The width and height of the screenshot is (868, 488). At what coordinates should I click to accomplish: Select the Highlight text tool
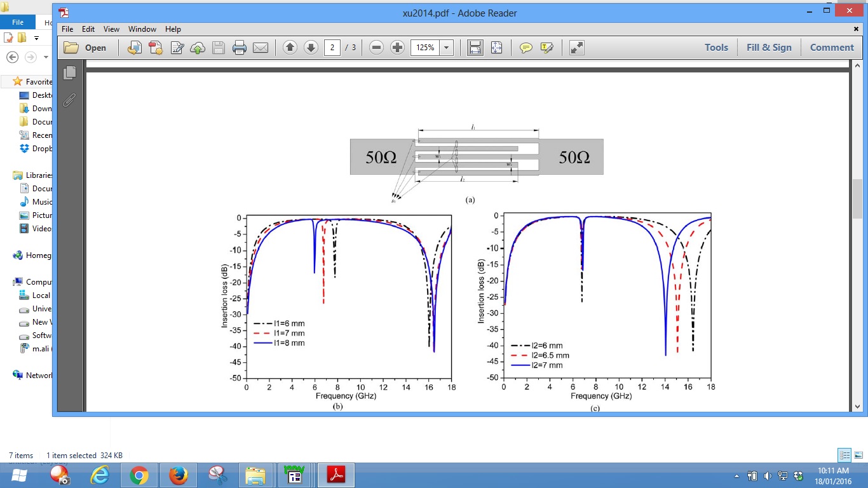tap(546, 48)
